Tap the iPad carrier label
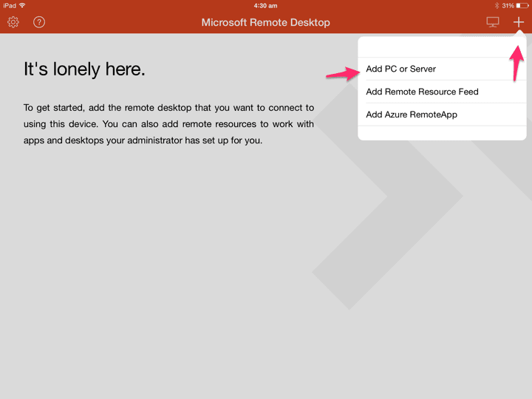This screenshot has height=399, width=532. (10, 6)
